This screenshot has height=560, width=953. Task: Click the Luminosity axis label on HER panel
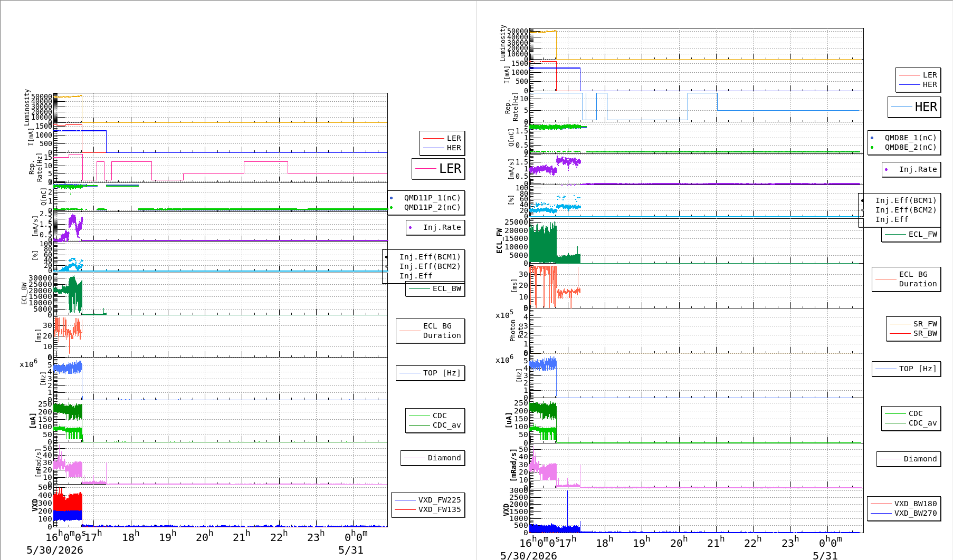503,42
